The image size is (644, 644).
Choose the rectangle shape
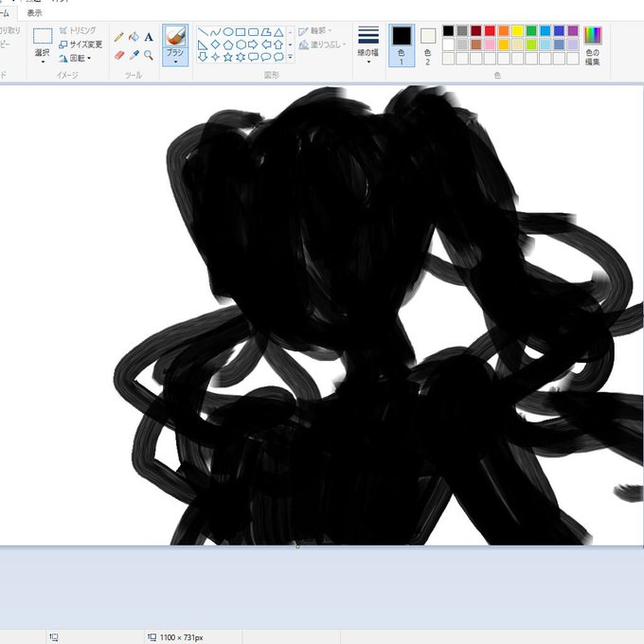(241, 31)
